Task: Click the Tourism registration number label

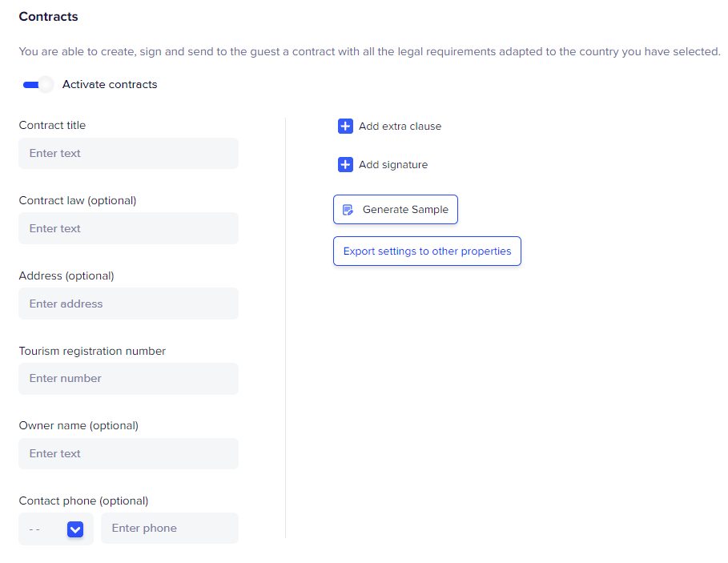Action: pyautogui.click(x=92, y=351)
